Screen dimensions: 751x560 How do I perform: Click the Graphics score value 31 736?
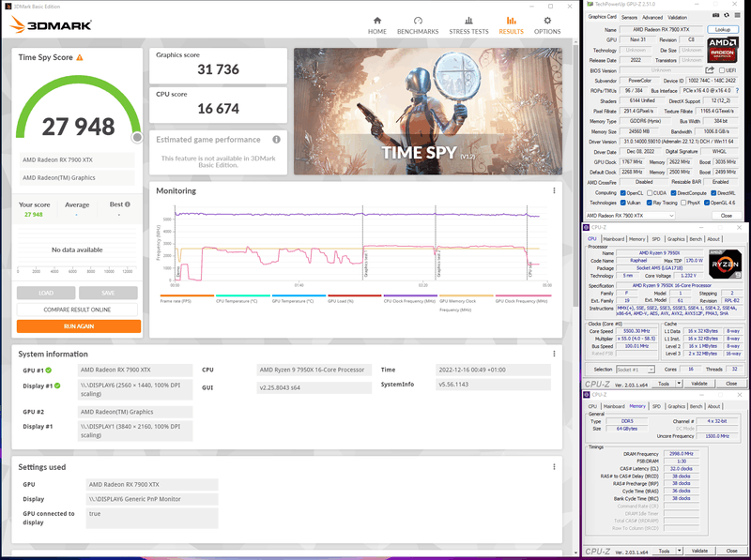218,69
